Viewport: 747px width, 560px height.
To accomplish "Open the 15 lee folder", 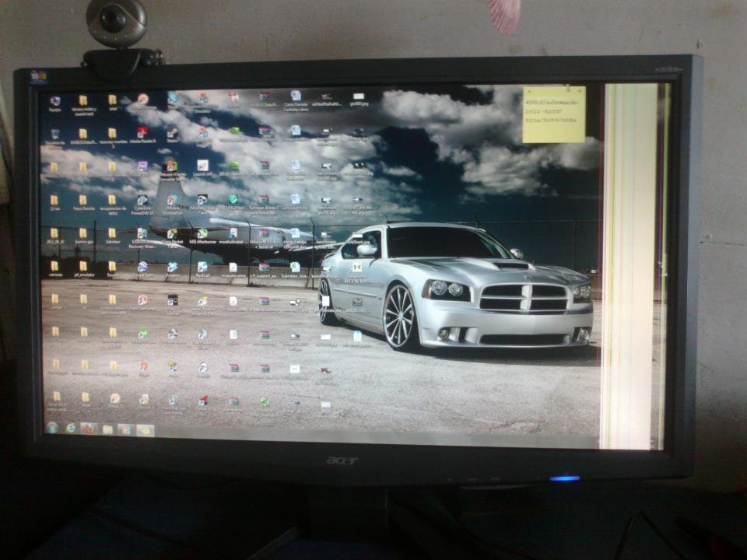I will click(54, 203).
